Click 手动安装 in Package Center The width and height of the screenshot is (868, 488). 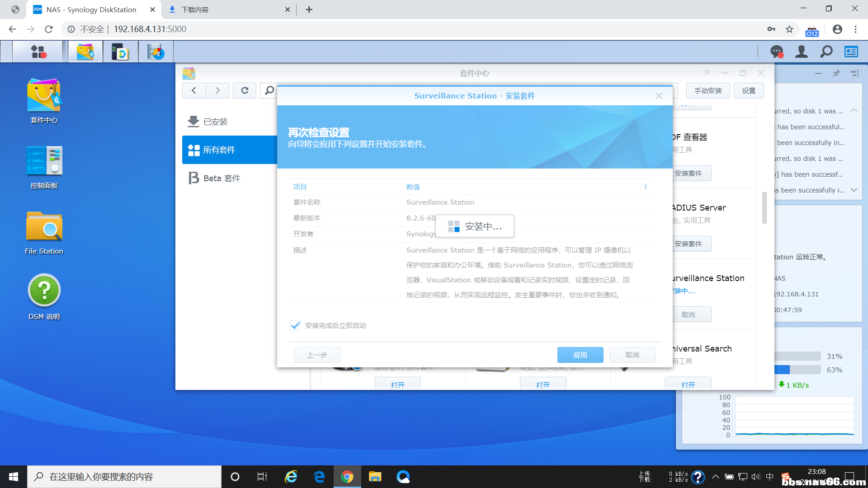[x=708, y=90]
